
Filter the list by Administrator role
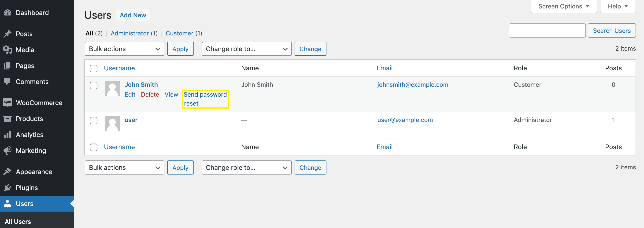[x=130, y=33]
